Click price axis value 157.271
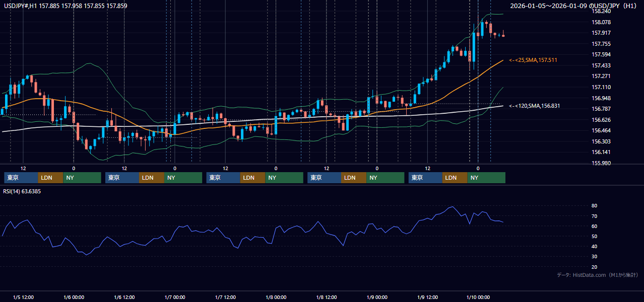Viewport: 644px width, 302px height. [601, 77]
